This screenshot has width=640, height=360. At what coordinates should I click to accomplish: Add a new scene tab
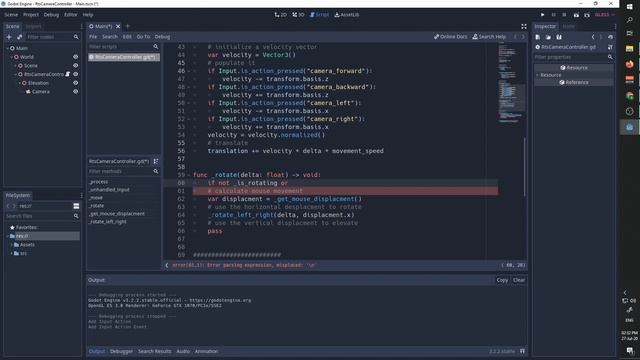(x=127, y=26)
